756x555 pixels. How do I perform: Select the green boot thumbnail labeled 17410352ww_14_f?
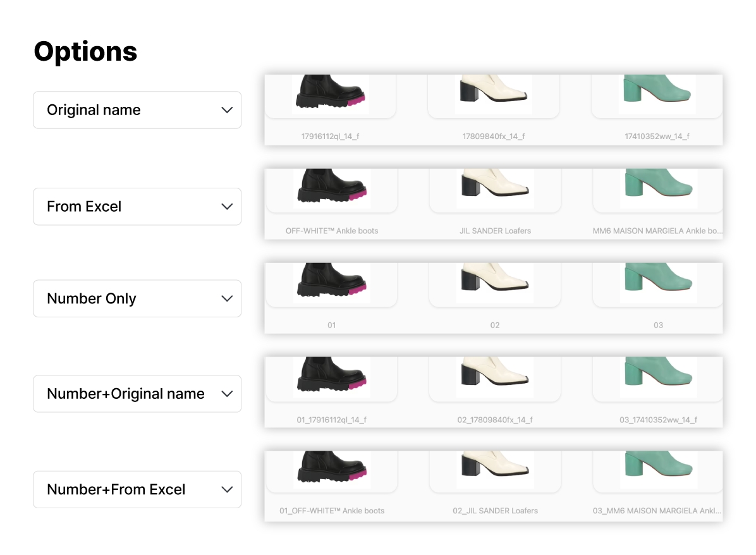click(657, 94)
